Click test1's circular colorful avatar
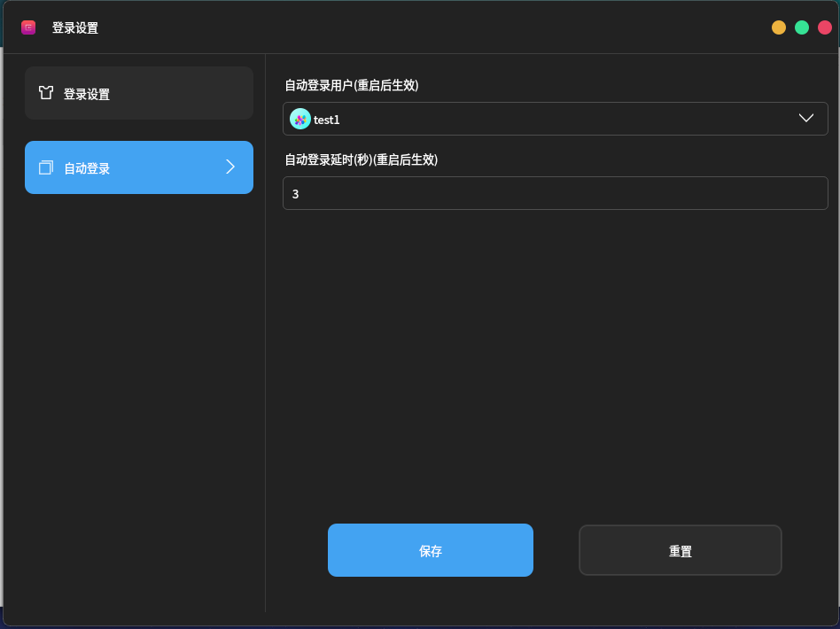840x629 pixels. click(300, 118)
